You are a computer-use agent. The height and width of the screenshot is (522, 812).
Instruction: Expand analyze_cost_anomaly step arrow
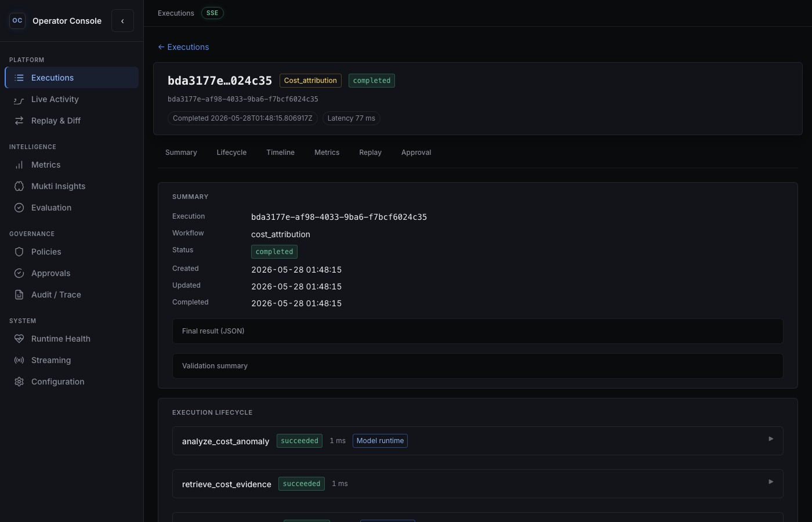pos(771,439)
